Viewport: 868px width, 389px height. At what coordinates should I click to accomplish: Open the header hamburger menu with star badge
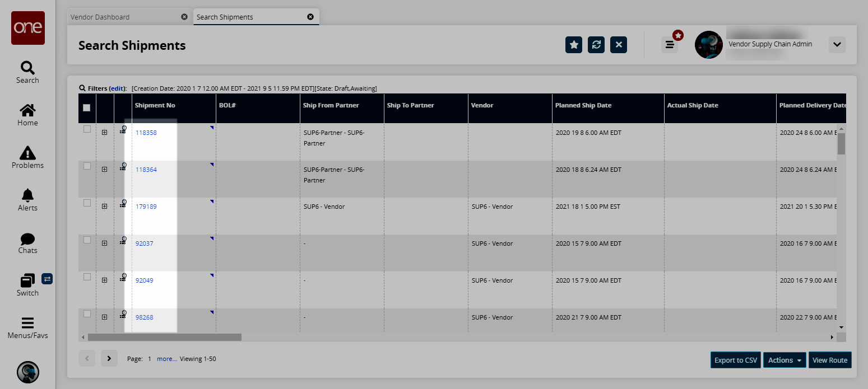click(670, 45)
